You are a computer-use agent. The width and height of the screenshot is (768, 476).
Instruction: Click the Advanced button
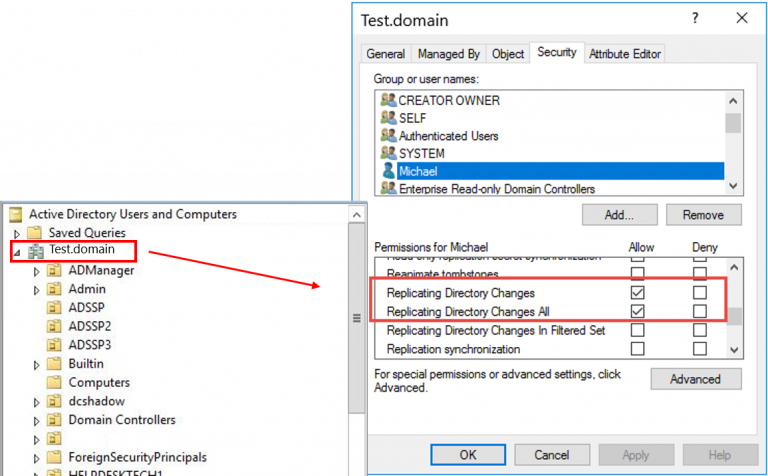point(695,379)
